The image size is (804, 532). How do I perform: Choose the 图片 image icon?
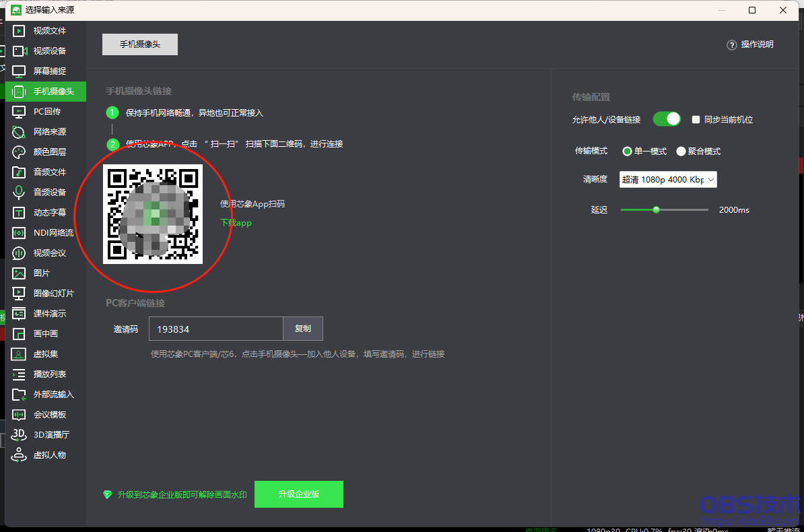pos(18,273)
